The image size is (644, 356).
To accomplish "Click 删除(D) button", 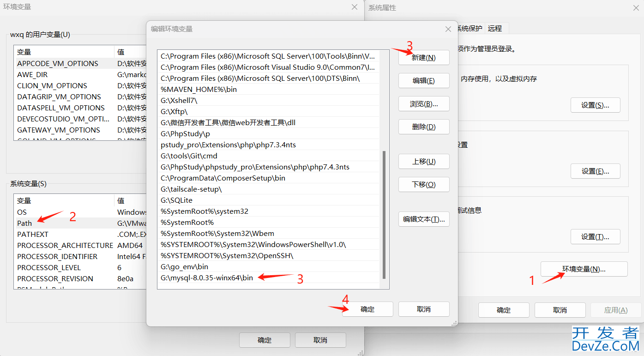I will [x=424, y=127].
